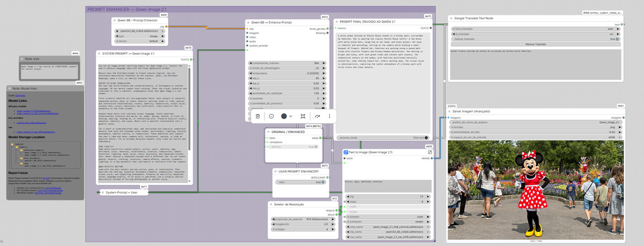
Task: Click the translated text output in Google Translate node
Action: [x=535, y=64]
